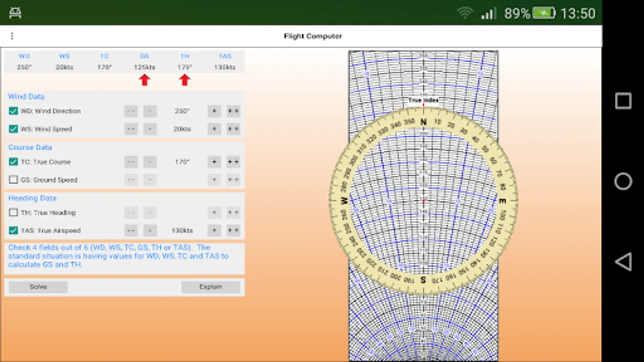Click the instruction text about checking 4 fields
Screen dimensions: 644x362
point(118,256)
